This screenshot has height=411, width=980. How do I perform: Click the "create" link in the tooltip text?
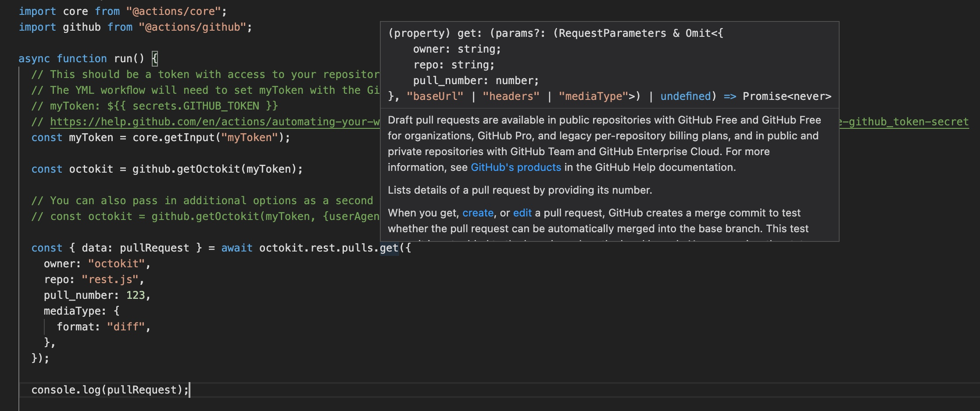[x=478, y=213]
